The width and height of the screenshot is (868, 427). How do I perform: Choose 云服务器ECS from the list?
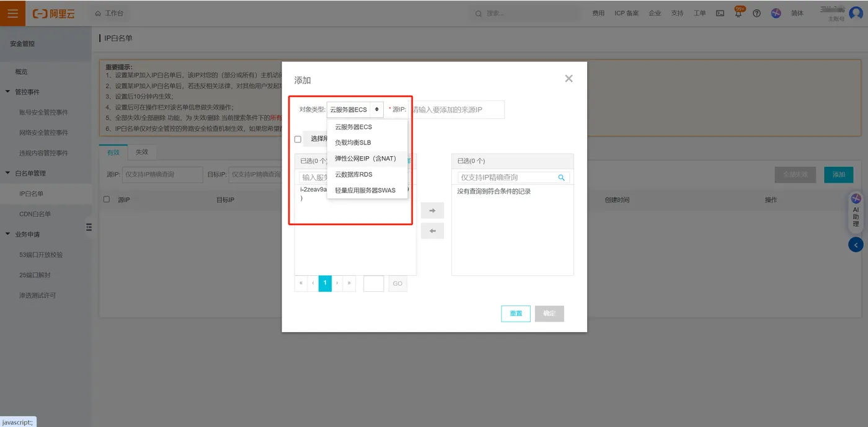click(367, 126)
